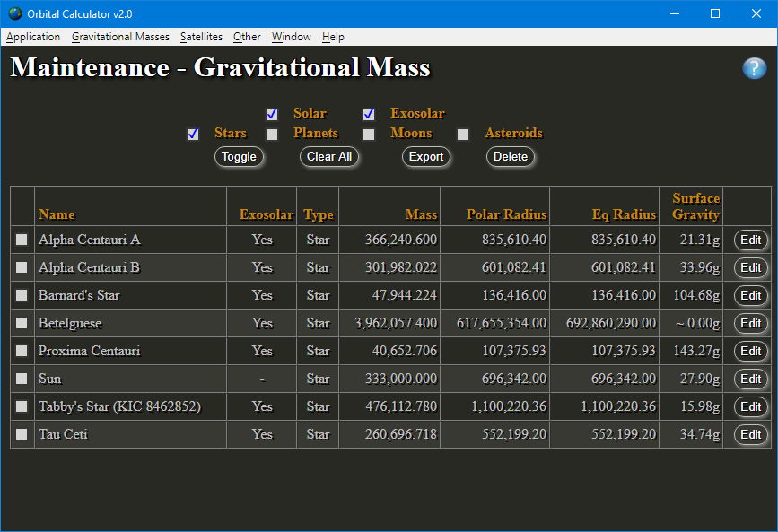Select the Barnard's Star row checkbox
This screenshot has height=532, width=778.
pyautogui.click(x=22, y=295)
